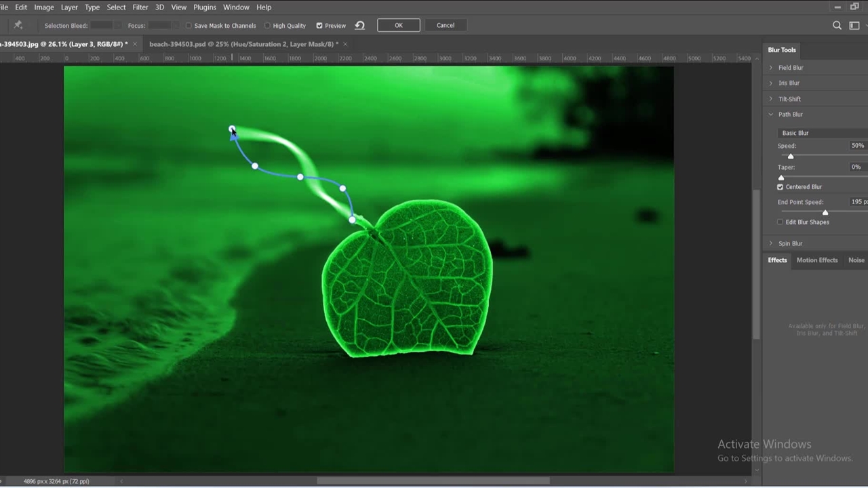Click the OK button to apply blur
The image size is (868, 488).
tap(399, 25)
